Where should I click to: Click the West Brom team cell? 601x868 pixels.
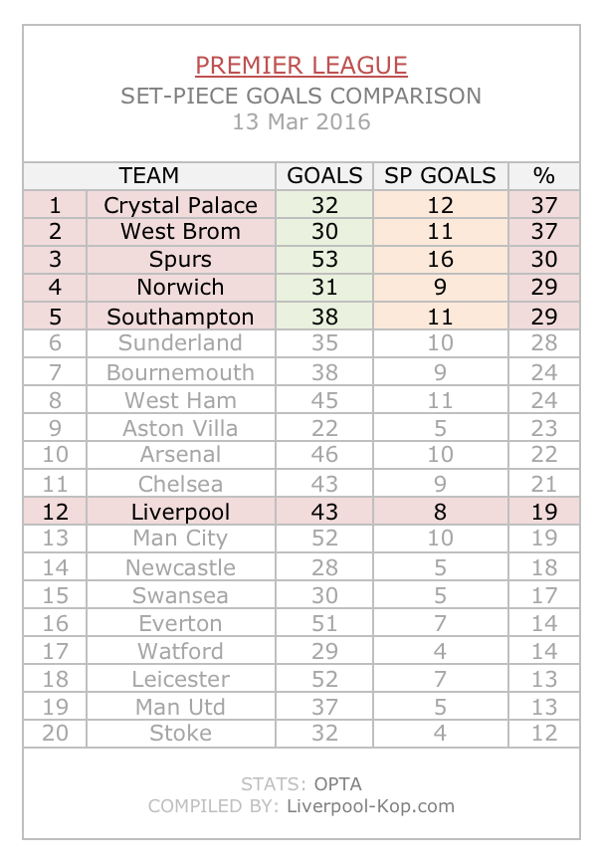[x=181, y=231]
